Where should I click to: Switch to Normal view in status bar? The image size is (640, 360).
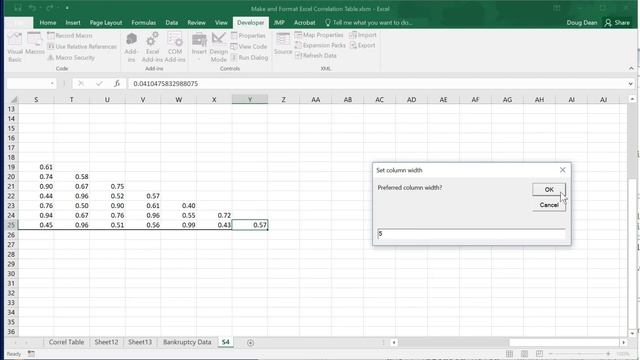[509, 353]
